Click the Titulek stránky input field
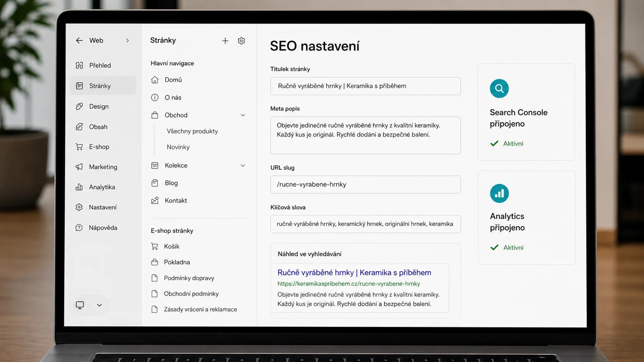This screenshot has height=362, width=644. (366, 86)
